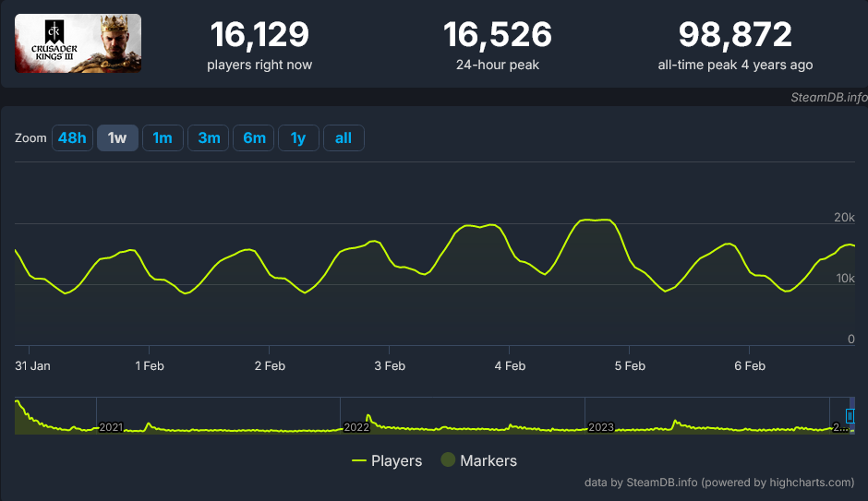Click the '16,526' 24-hour peak value
868x501 pixels.
click(x=497, y=34)
